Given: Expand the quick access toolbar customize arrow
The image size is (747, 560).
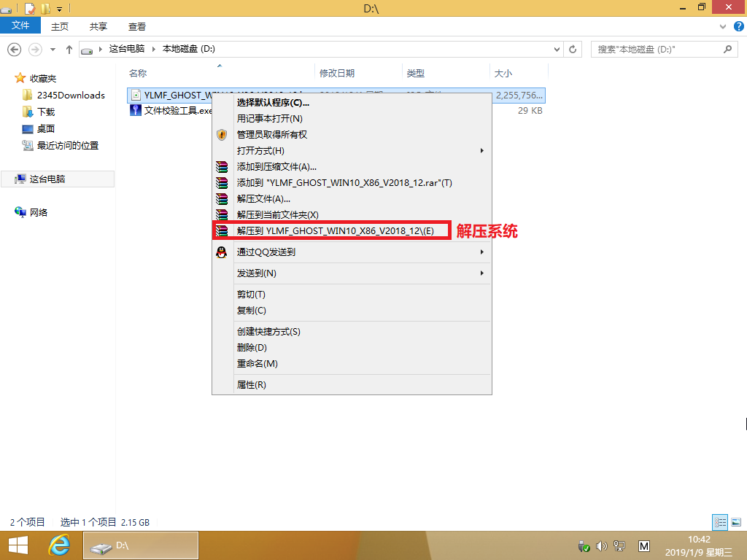Looking at the screenshot, I should (59, 9).
